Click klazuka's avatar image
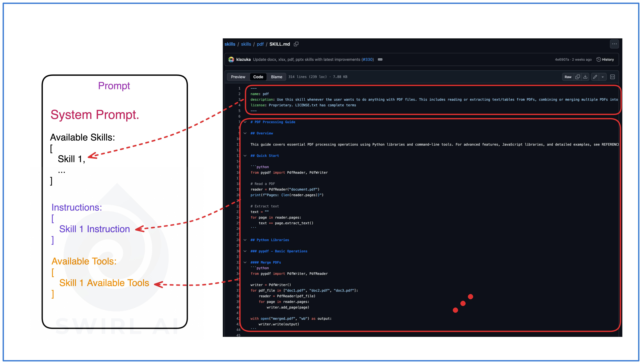Viewport: 642px width, 364px height. click(231, 60)
